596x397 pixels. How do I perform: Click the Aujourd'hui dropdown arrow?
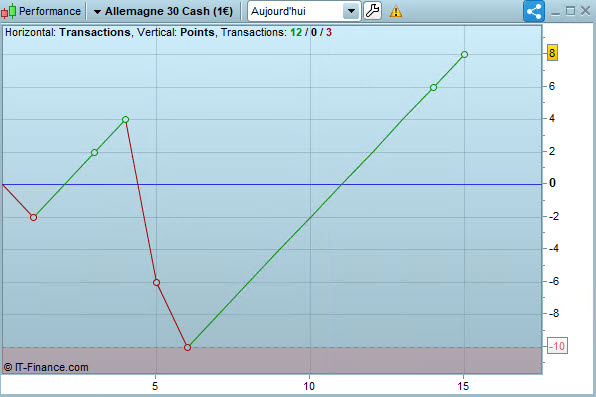click(x=351, y=11)
